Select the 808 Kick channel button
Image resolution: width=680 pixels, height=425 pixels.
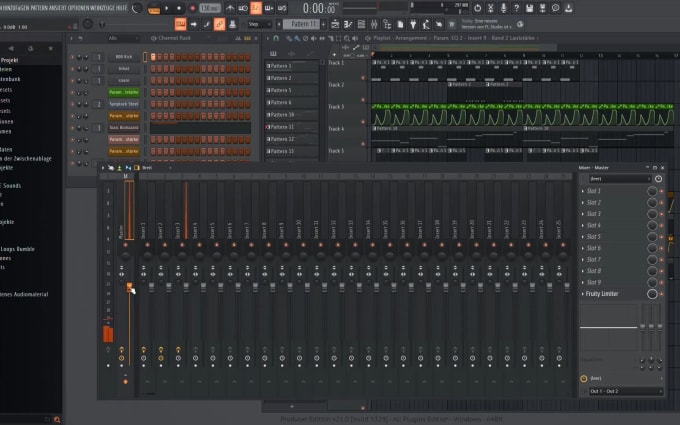coord(124,57)
